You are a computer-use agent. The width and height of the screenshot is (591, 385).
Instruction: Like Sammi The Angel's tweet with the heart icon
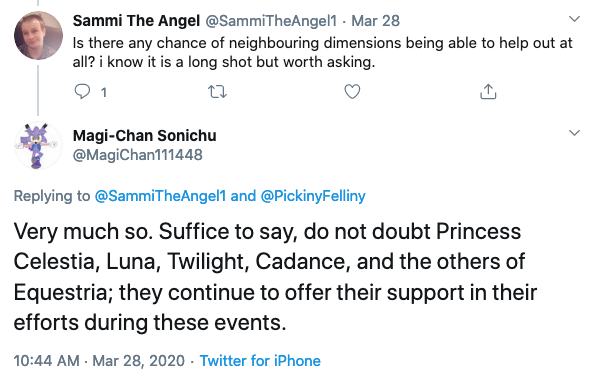pyautogui.click(x=352, y=92)
